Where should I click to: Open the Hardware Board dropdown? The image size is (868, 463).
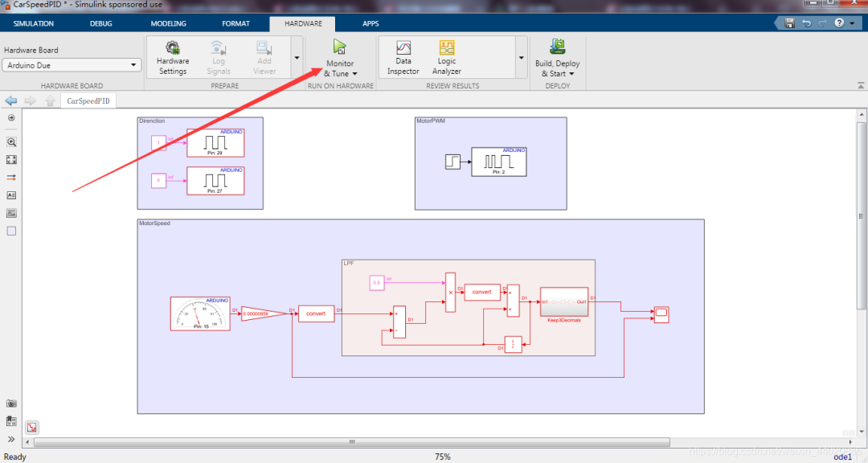point(72,65)
